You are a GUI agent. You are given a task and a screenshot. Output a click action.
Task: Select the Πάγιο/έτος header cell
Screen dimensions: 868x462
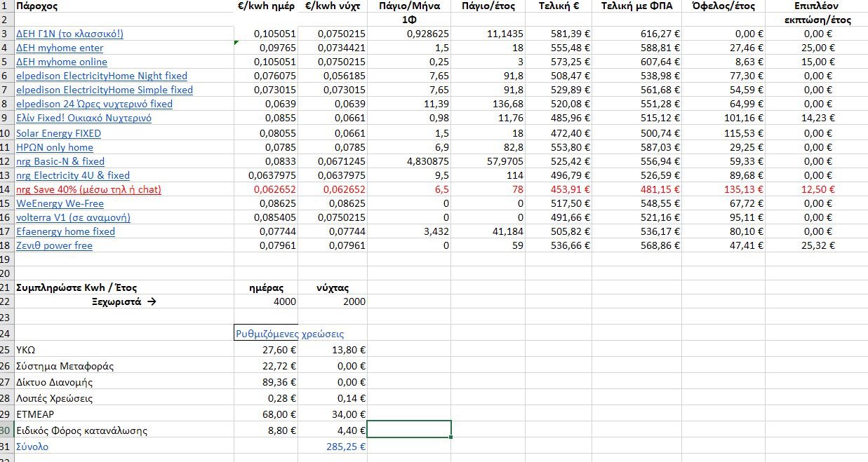[x=488, y=6]
